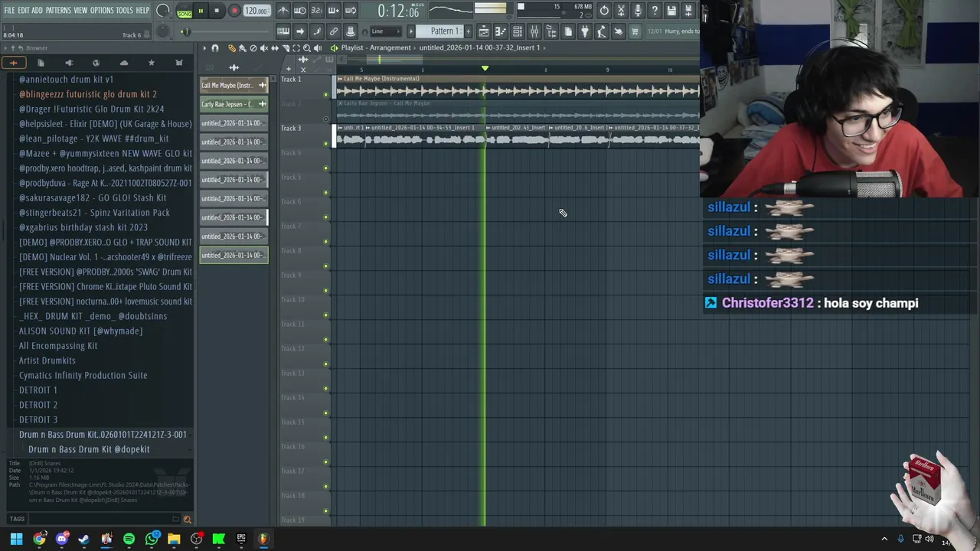
Task: Select the browser star favorites tab icon
Action: click(x=151, y=63)
